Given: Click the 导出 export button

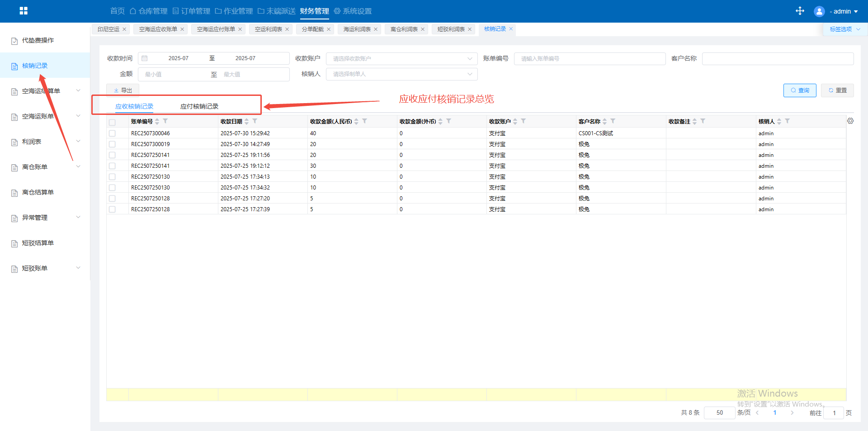Looking at the screenshot, I should tap(123, 90).
